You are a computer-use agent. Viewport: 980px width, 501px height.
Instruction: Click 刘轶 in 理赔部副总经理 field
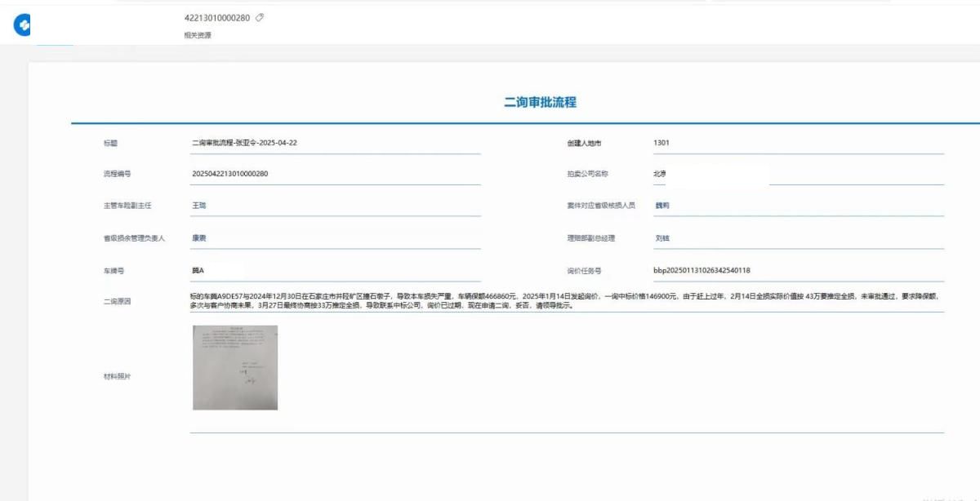coord(661,238)
